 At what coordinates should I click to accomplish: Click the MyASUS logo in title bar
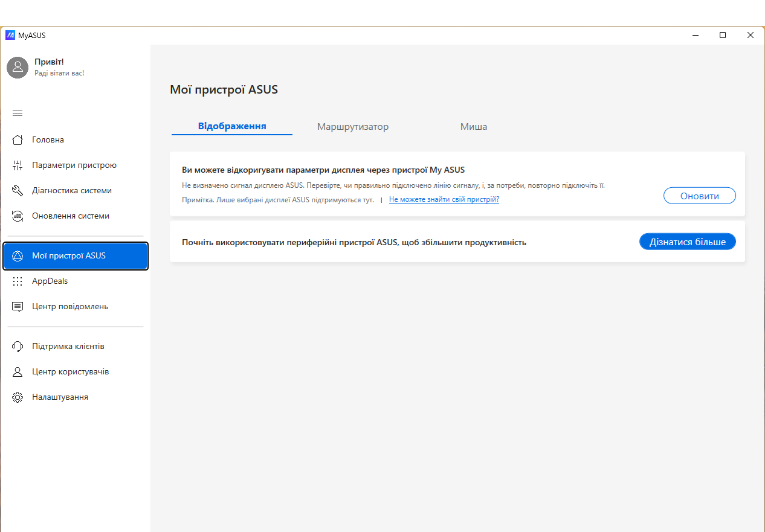point(10,35)
